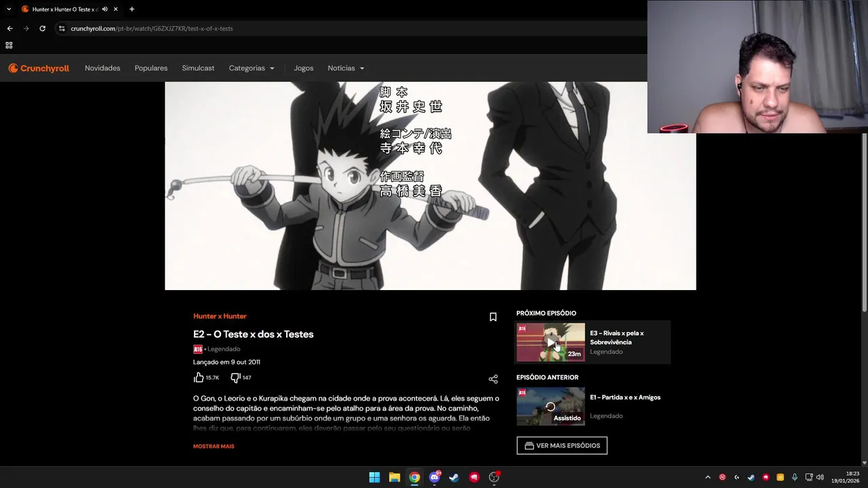This screenshot has width=868, height=488.
Task: Click E1 - Partida x e x Amigos title
Action: [625, 397]
